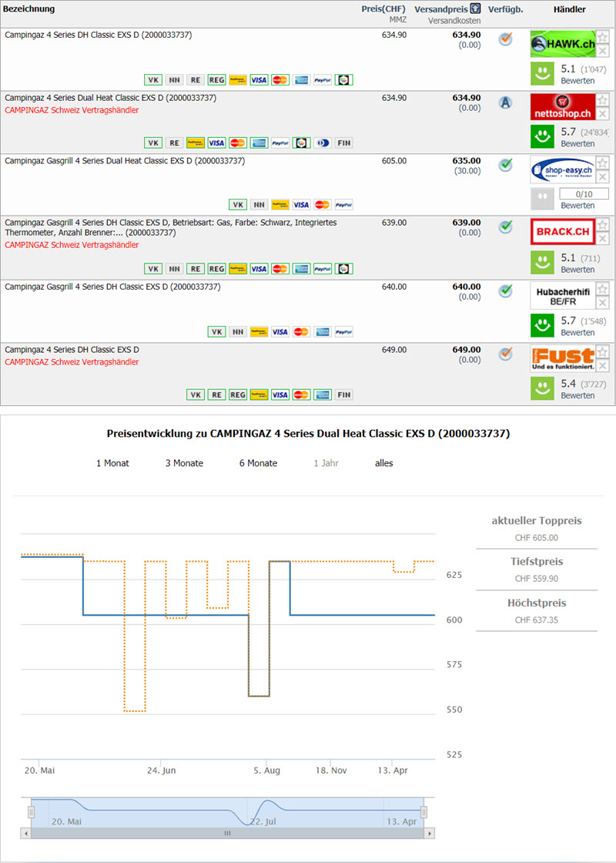616x863 pixels.
Task: Click the availability icon for Fust
Action: [505, 354]
